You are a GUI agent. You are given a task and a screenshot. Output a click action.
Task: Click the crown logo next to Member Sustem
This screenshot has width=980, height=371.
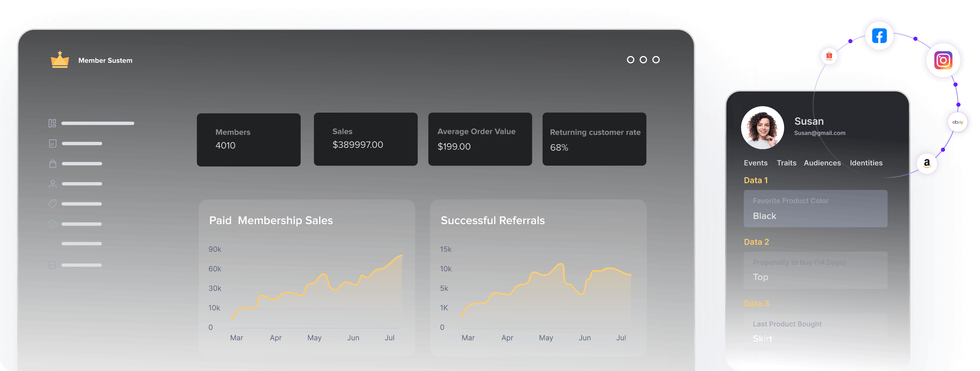point(60,60)
